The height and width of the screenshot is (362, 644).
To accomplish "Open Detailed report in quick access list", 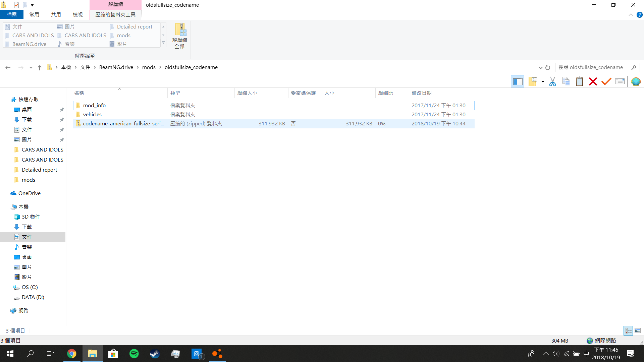I will coord(39,170).
